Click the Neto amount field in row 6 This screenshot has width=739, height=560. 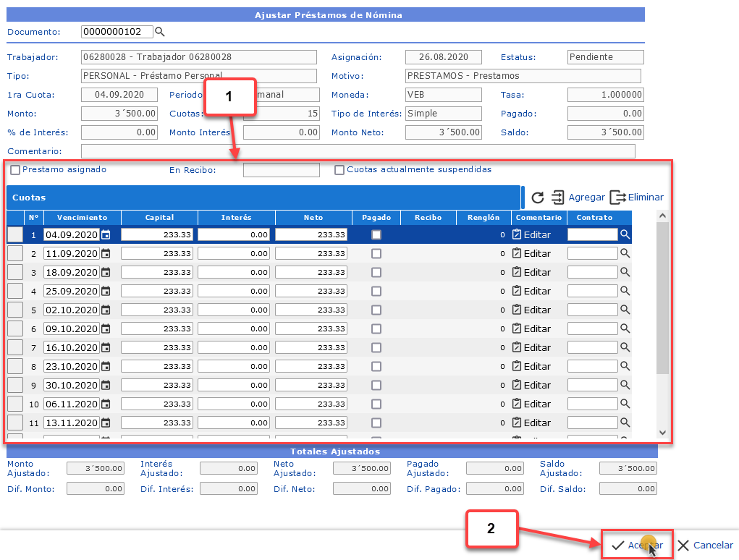click(311, 329)
